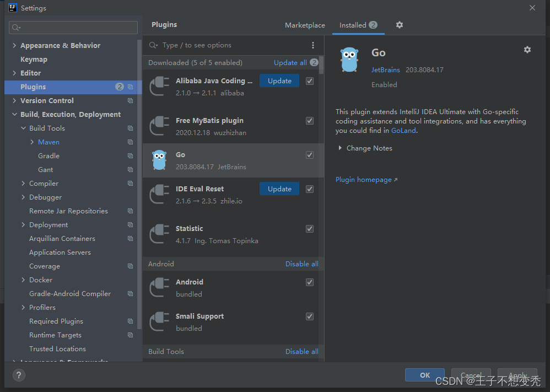Click the IntelliJ IDEA logo in title bar

[x=13, y=8]
